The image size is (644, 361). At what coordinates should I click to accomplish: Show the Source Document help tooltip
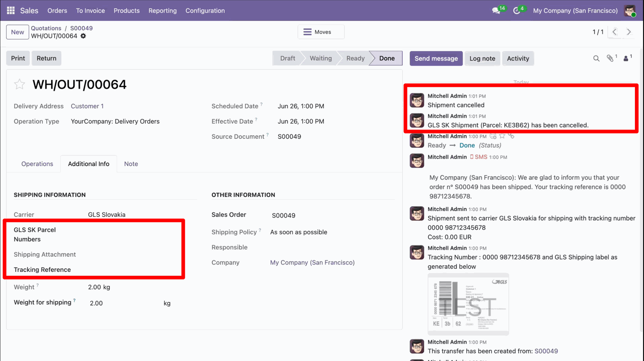coord(267,135)
